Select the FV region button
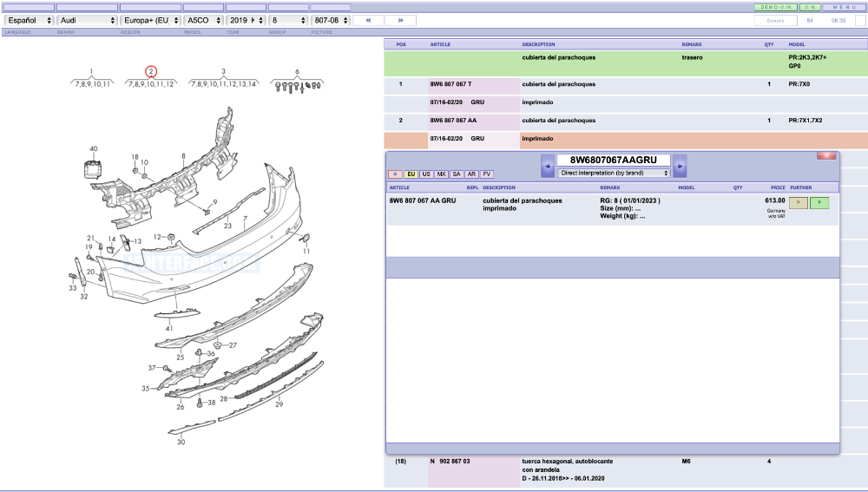 pyautogui.click(x=487, y=174)
